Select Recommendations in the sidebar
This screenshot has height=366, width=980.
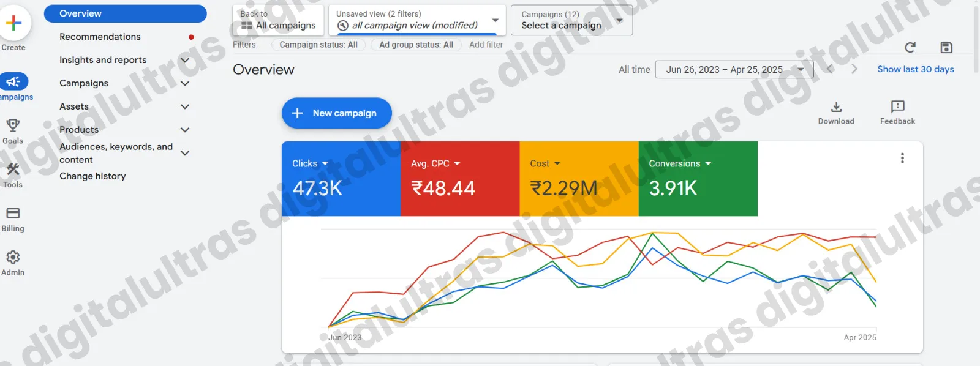pyautogui.click(x=100, y=37)
